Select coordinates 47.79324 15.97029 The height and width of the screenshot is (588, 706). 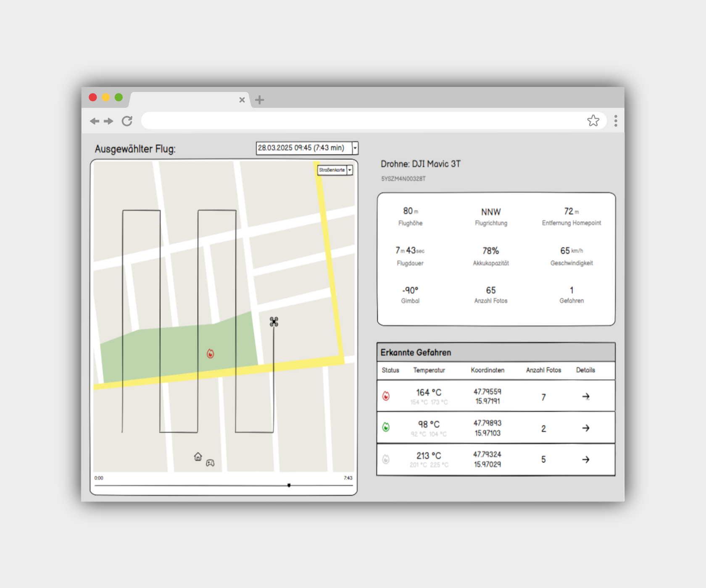pos(487,459)
